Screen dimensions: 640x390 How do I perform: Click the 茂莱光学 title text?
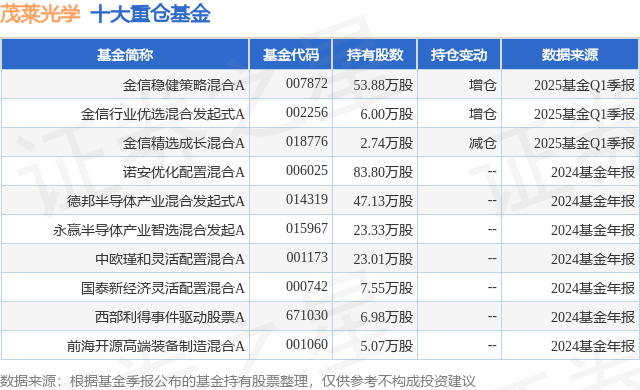pos(40,13)
